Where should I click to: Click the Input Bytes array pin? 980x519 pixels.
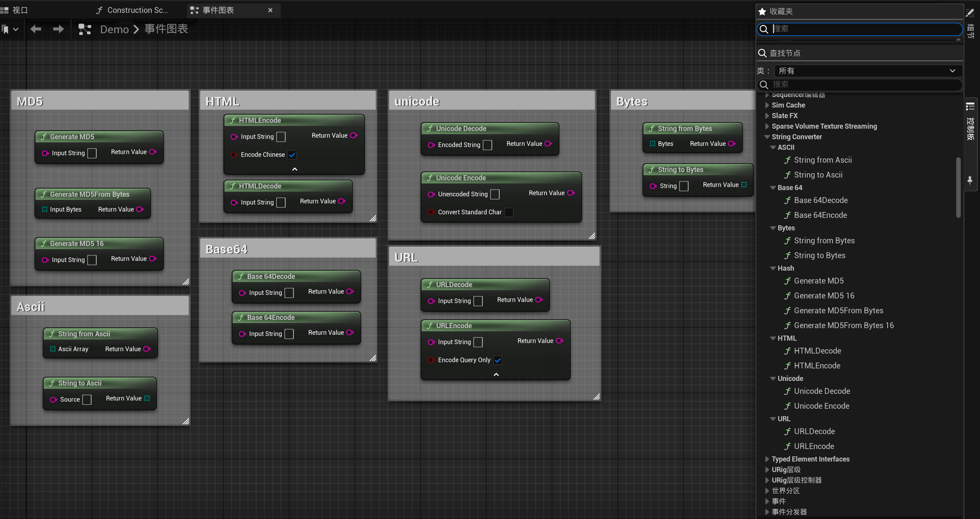[45, 209]
